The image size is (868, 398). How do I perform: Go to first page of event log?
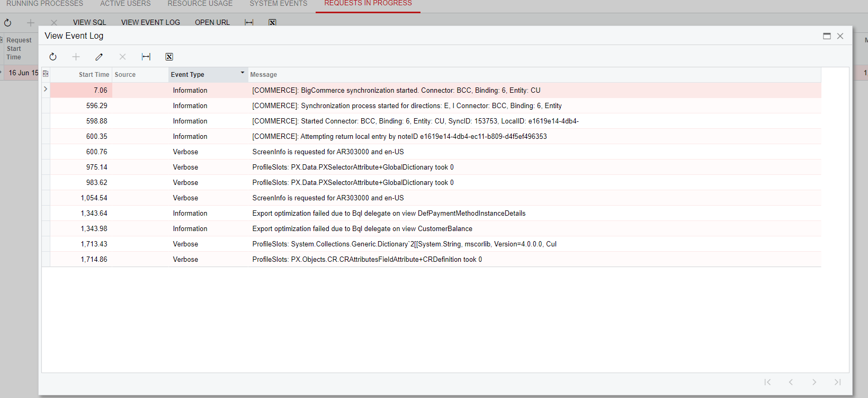(767, 382)
